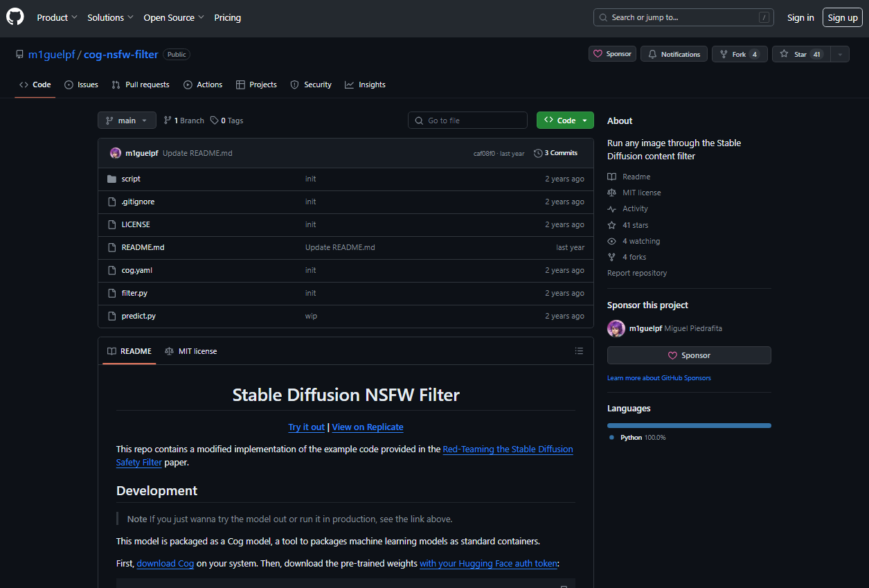869x588 pixels.
Task: Click the script folder icon
Action: [x=112, y=179]
